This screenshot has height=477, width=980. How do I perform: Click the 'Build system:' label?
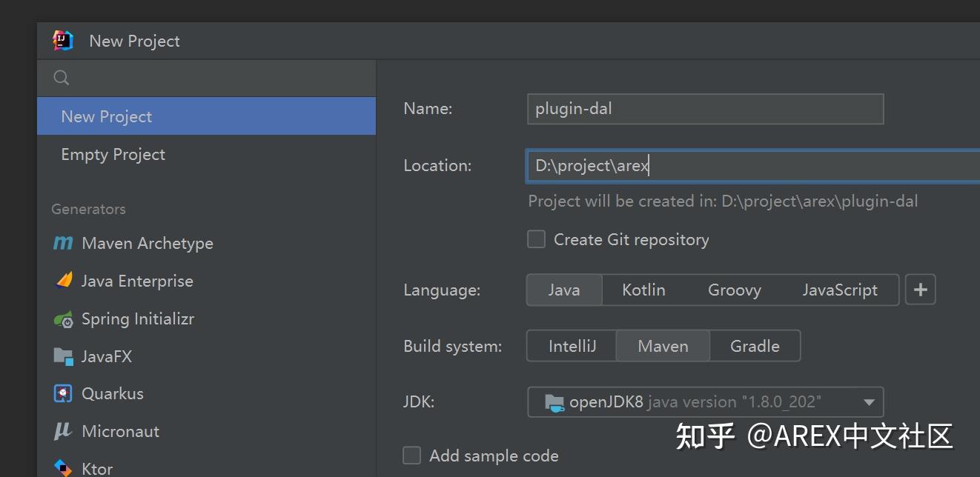pyautogui.click(x=452, y=346)
